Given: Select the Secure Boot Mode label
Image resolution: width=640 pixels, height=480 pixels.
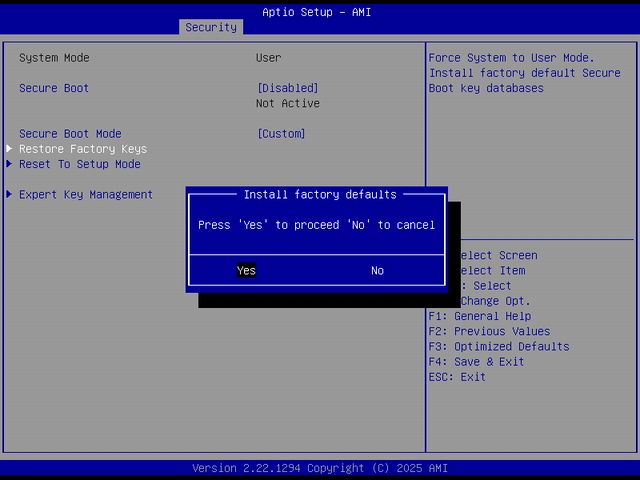Looking at the screenshot, I should [x=70, y=134].
